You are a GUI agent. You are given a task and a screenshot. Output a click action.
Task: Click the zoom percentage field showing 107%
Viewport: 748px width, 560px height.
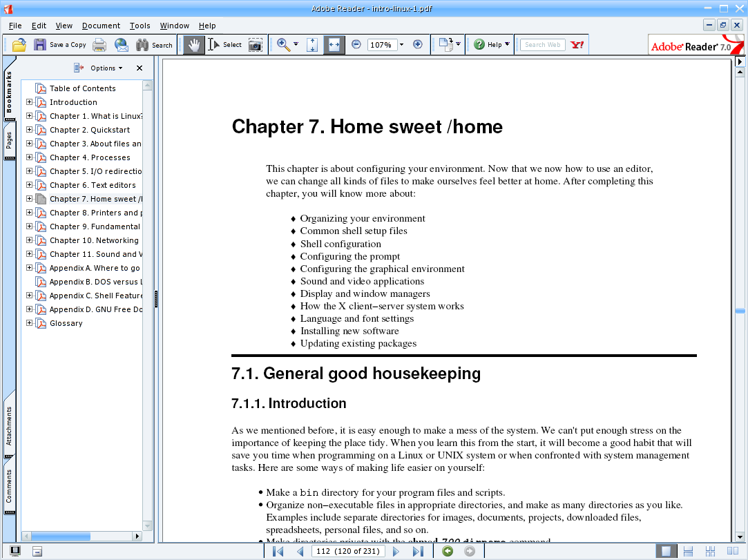(382, 45)
